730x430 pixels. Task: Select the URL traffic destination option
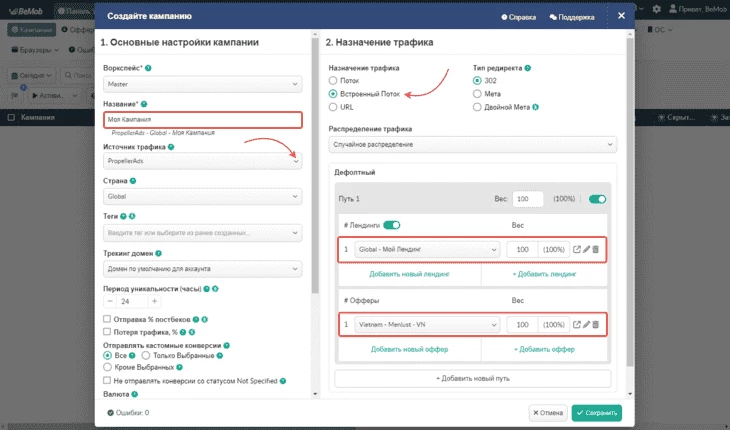point(333,107)
